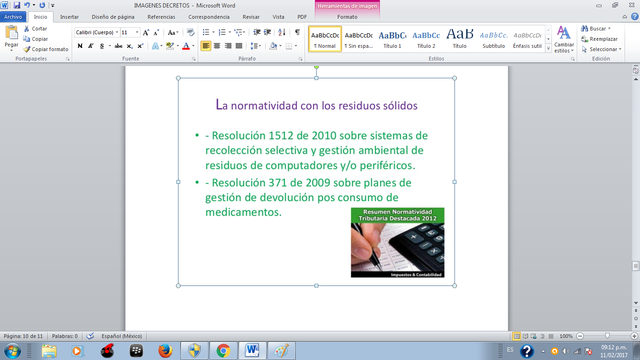
Task: Click the vertical scrollbar down arrow
Action: click(636, 303)
